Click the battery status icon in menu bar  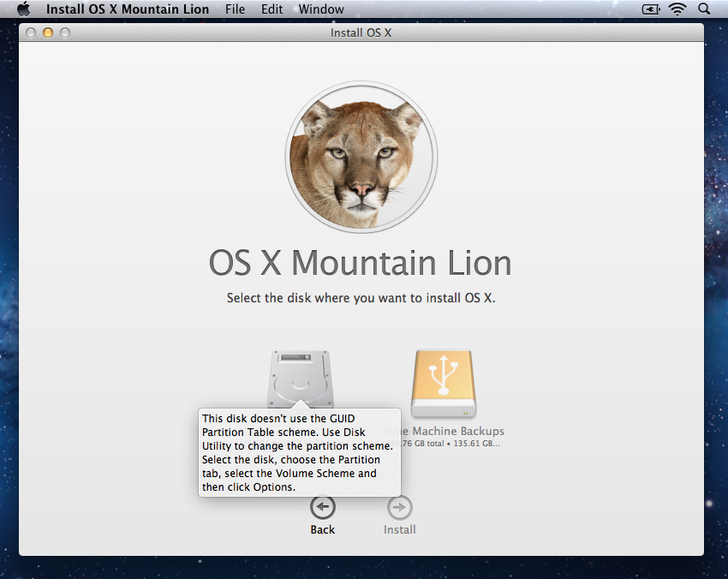tap(652, 9)
